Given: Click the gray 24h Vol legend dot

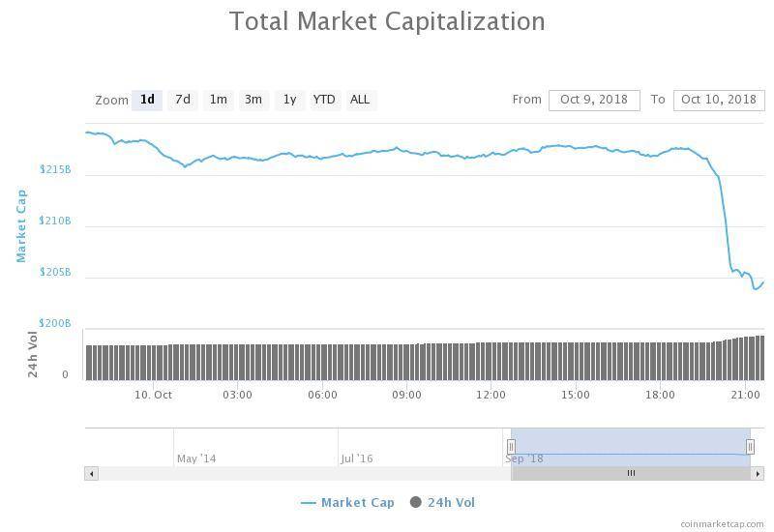Looking at the screenshot, I should [416, 502].
